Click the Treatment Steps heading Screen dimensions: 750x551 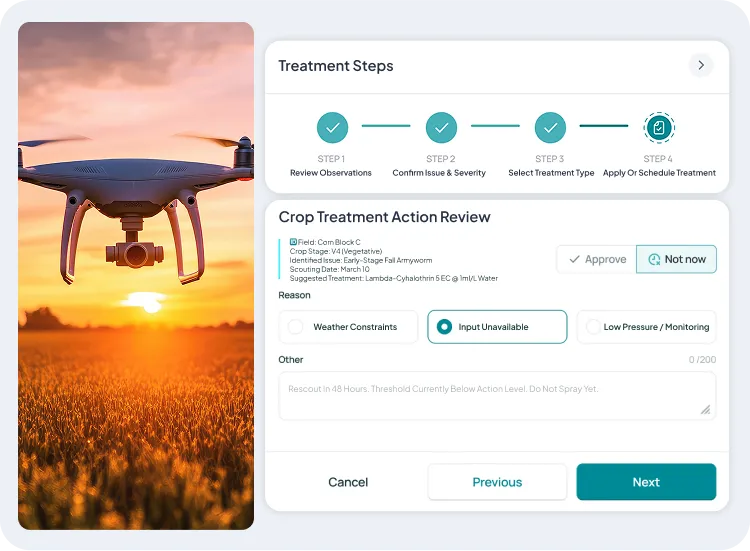[x=336, y=66]
